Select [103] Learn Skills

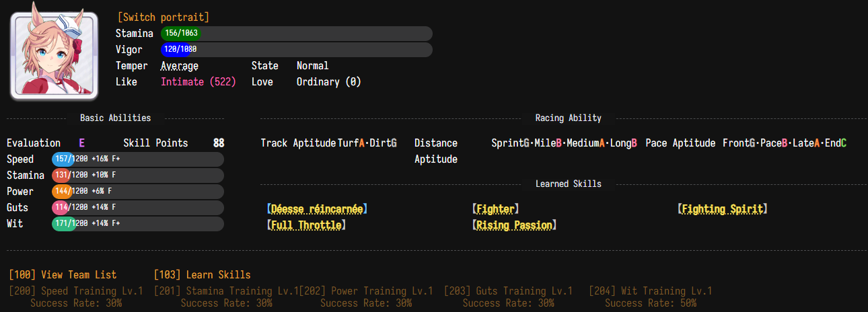203,275
